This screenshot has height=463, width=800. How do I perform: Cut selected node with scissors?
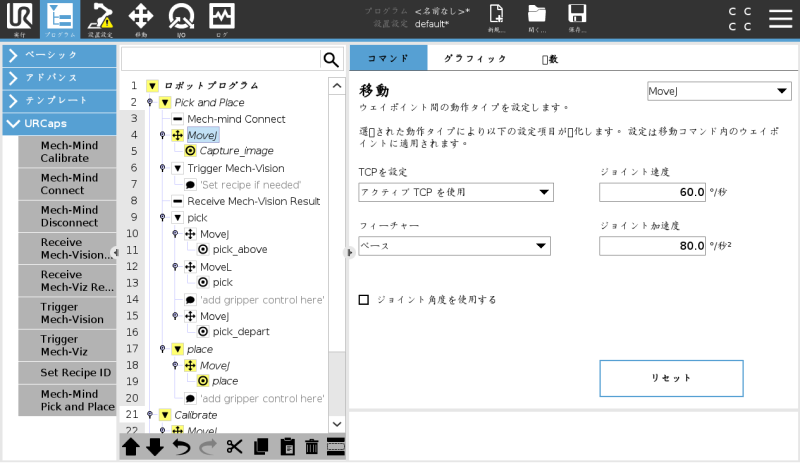[x=234, y=447]
